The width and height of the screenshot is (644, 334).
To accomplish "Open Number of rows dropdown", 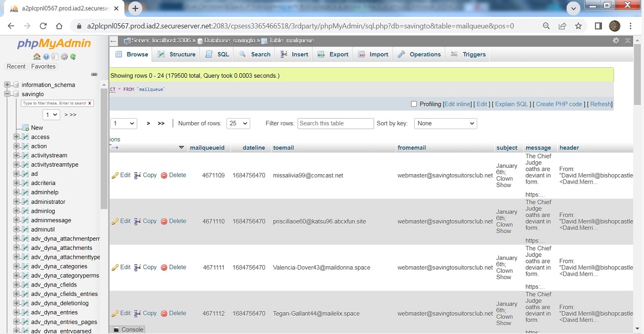I will (x=238, y=123).
